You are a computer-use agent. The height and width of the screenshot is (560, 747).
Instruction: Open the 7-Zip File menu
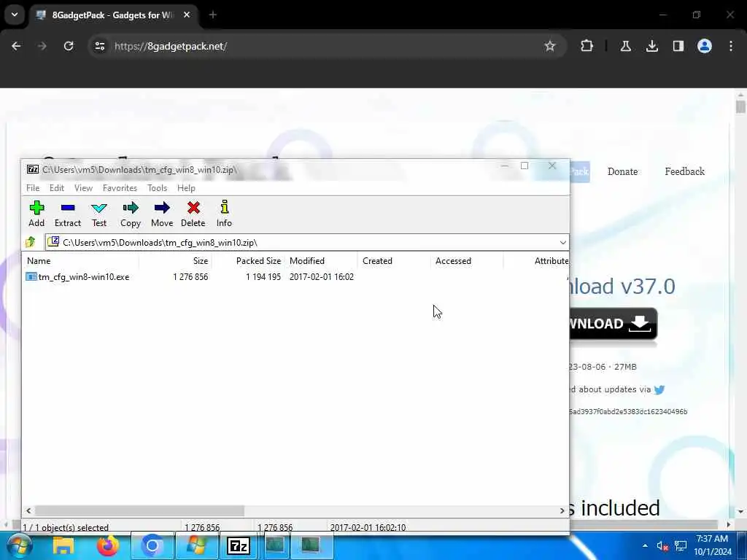pyautogui.click(x=33, y=188)
